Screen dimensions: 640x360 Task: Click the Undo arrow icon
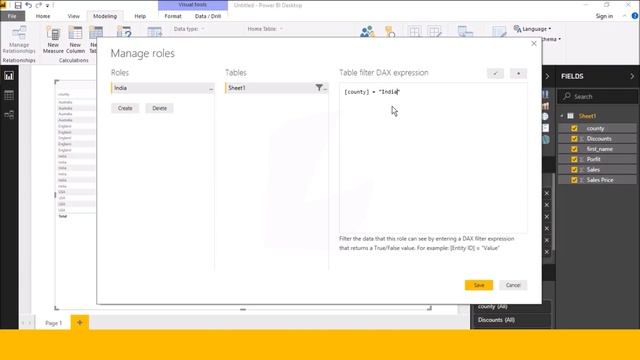click(29, 5)
